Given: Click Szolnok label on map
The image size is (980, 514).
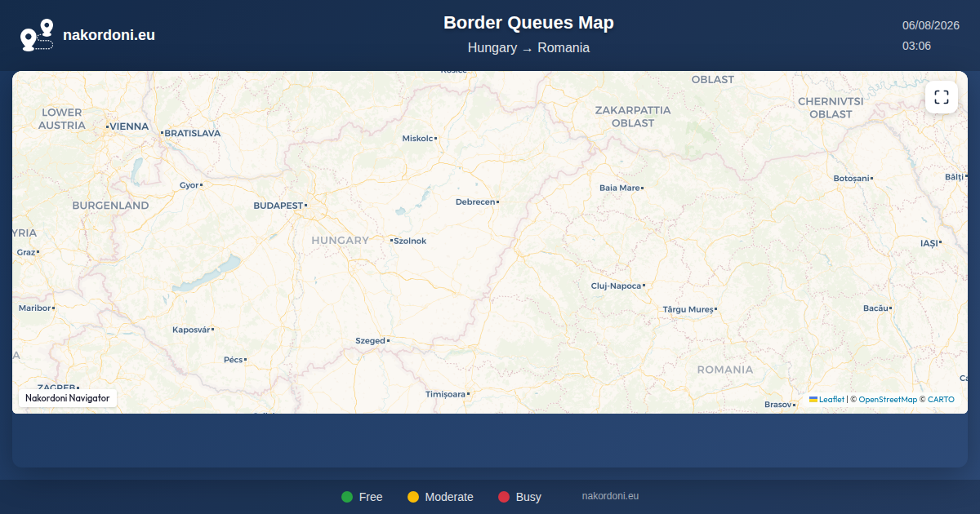Looking at the screenshot, I should pos(408,241).
